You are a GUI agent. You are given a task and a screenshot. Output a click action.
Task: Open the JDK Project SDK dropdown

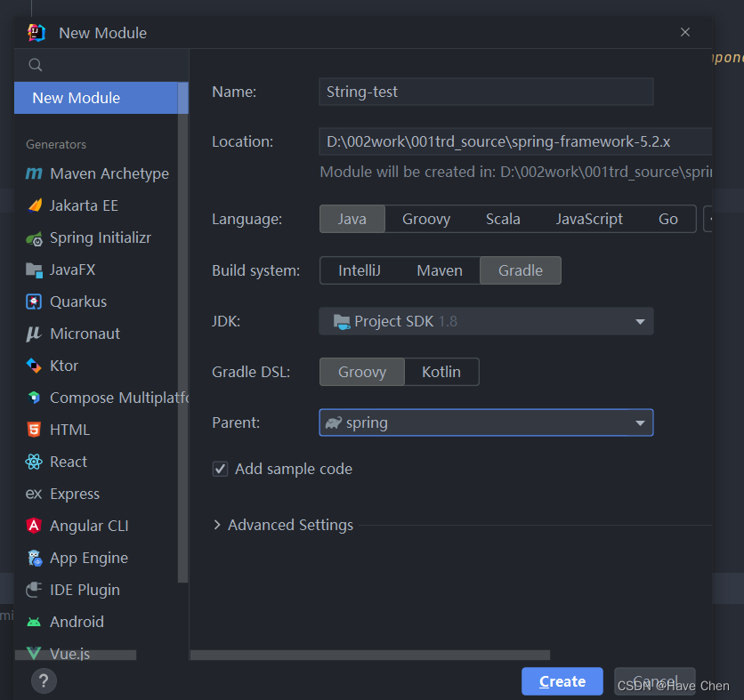click(x=486, y=321)
